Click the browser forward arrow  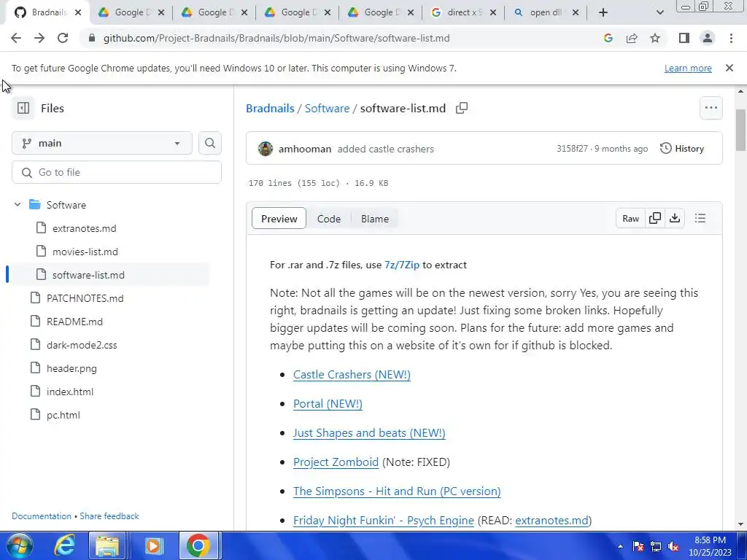39,38
